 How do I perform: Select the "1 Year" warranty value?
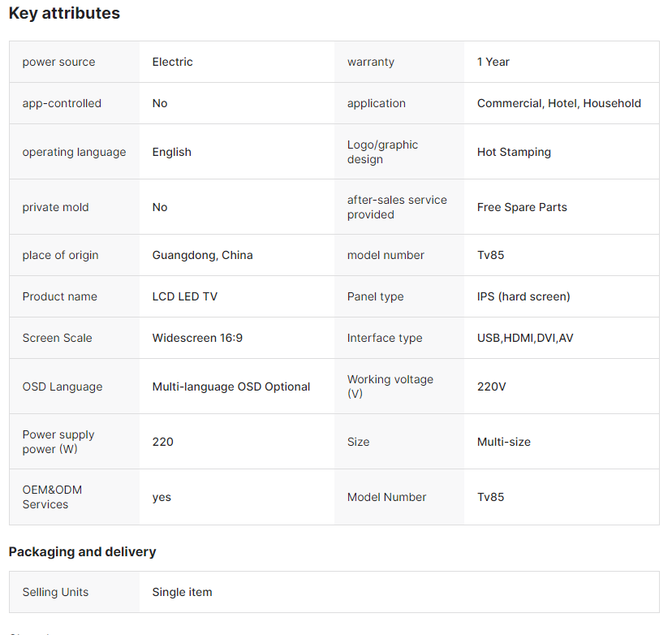(493, 62)
